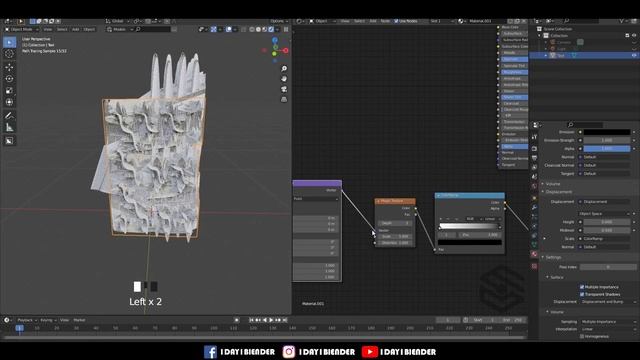Expand the Volume panel
This screenshot has width=640, height=360.
pos(552,184)
